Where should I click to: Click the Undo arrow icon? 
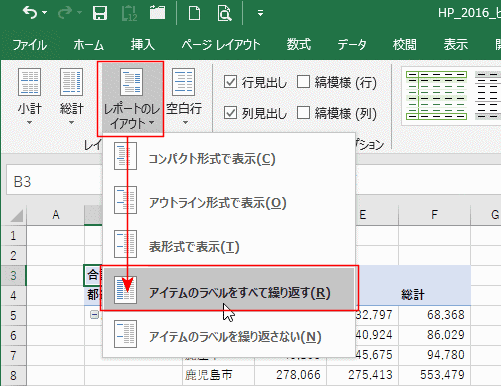point(30,13)
